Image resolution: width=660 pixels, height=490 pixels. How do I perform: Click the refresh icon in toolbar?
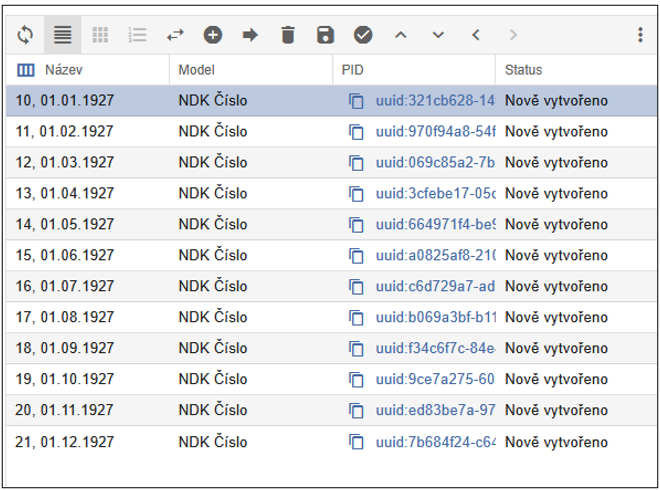tap(26, 35)
